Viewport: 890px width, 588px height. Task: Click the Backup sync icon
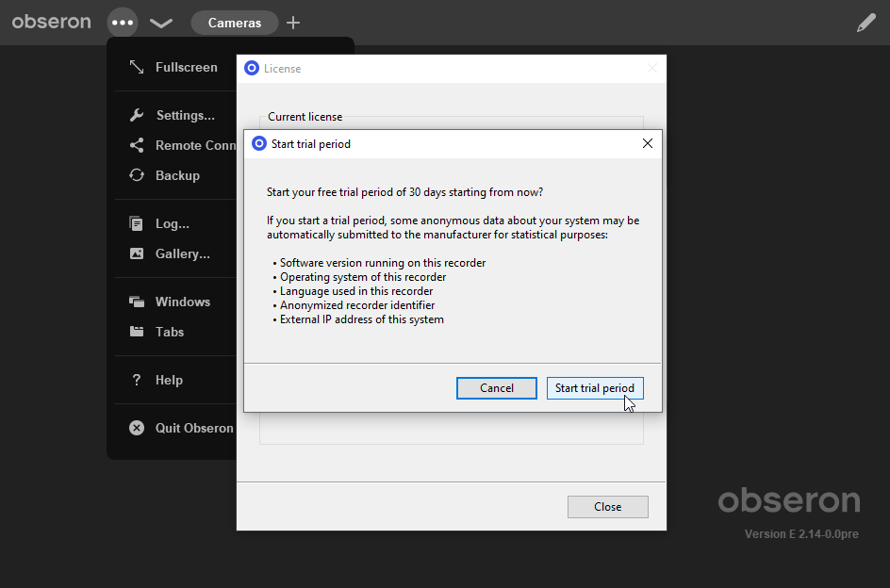(x=137, y=175)
